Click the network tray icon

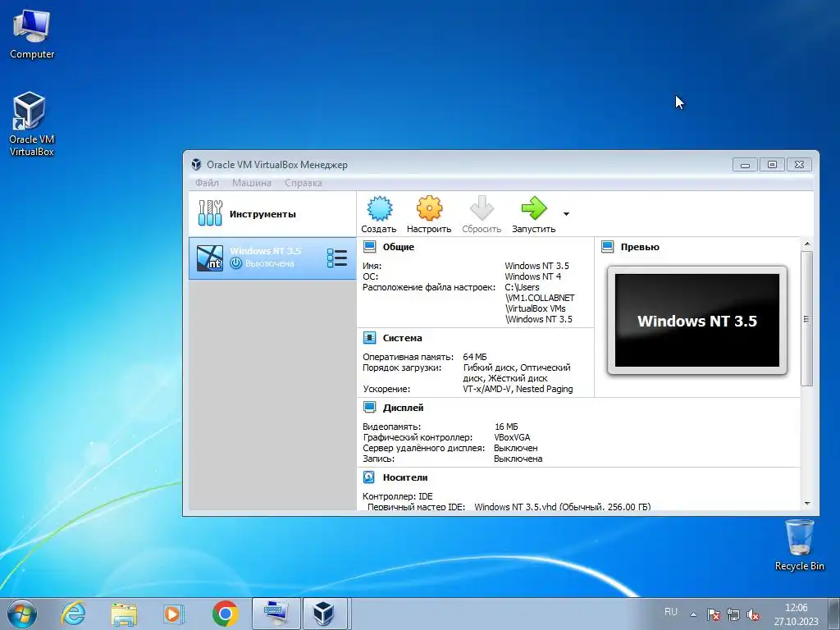click(x=733, y=614)
